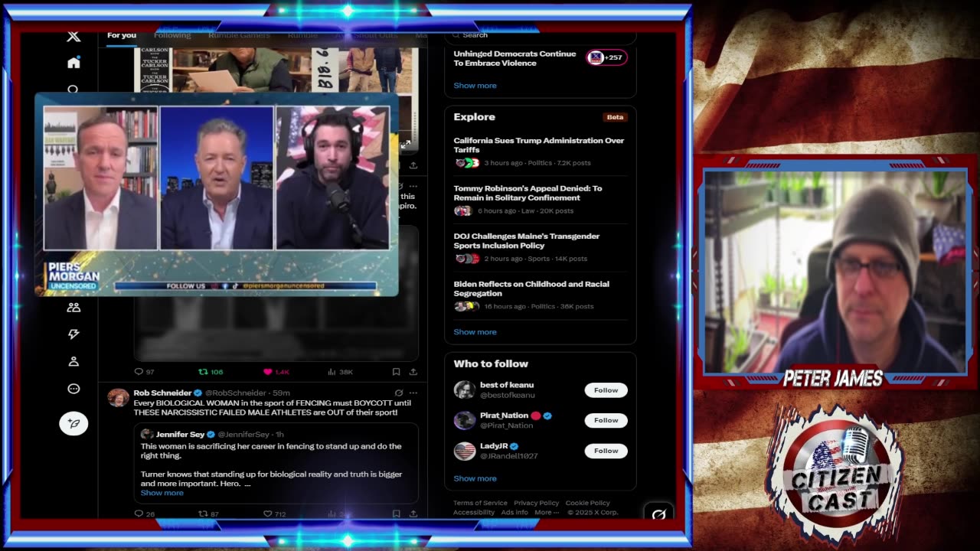Click @bestofkeanu handle text
Screen dimensions: 980x551
(507, 395)
